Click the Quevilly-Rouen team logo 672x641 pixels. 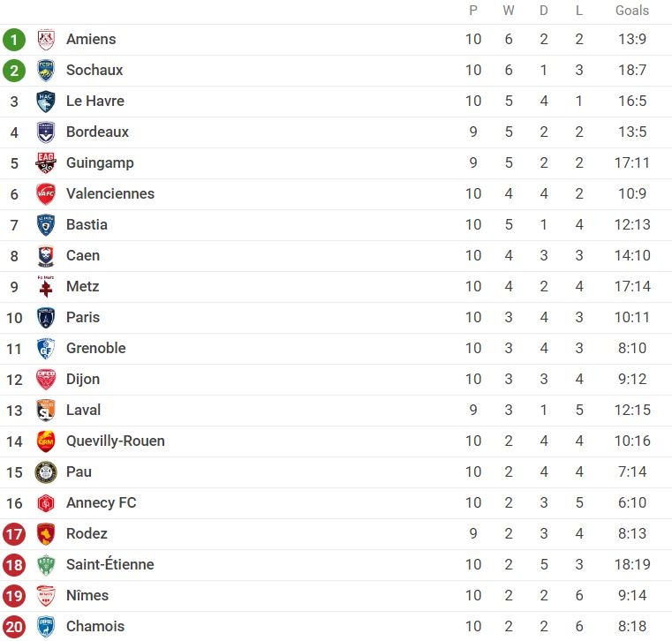point(46,441)
